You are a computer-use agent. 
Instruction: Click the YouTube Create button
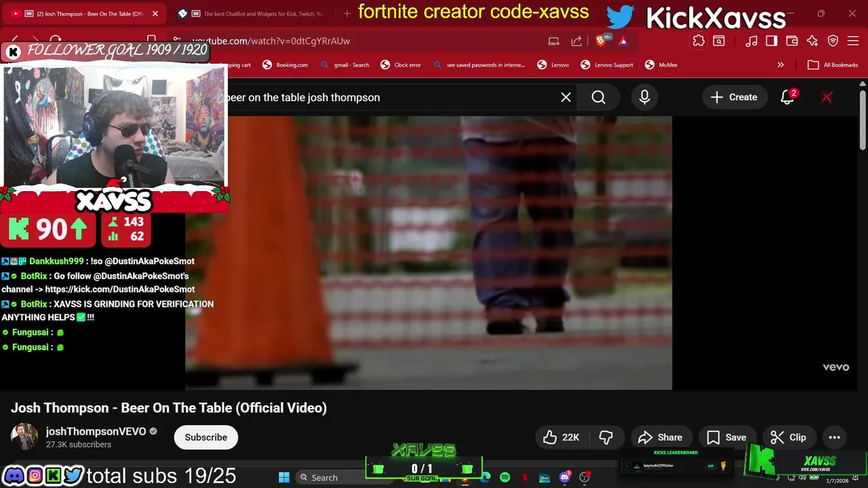pos(734,97)
